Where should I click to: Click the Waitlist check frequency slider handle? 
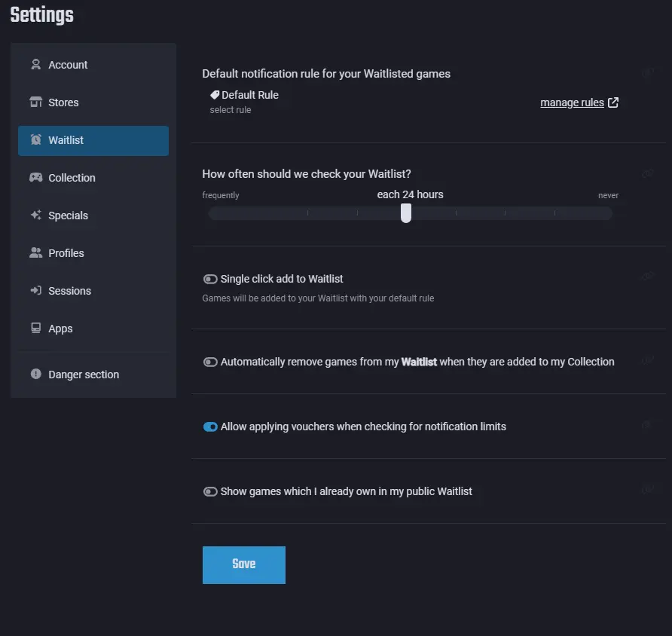[x=406, y=213]
